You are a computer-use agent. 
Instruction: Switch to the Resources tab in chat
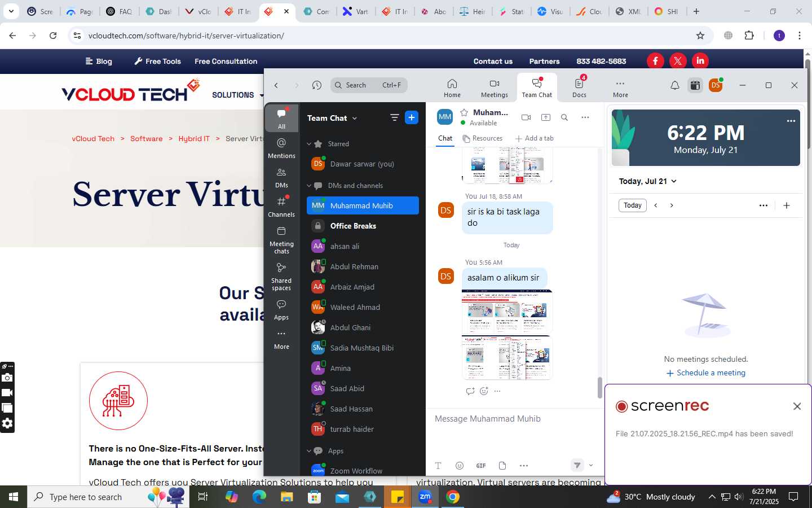(x=482, y=138)
